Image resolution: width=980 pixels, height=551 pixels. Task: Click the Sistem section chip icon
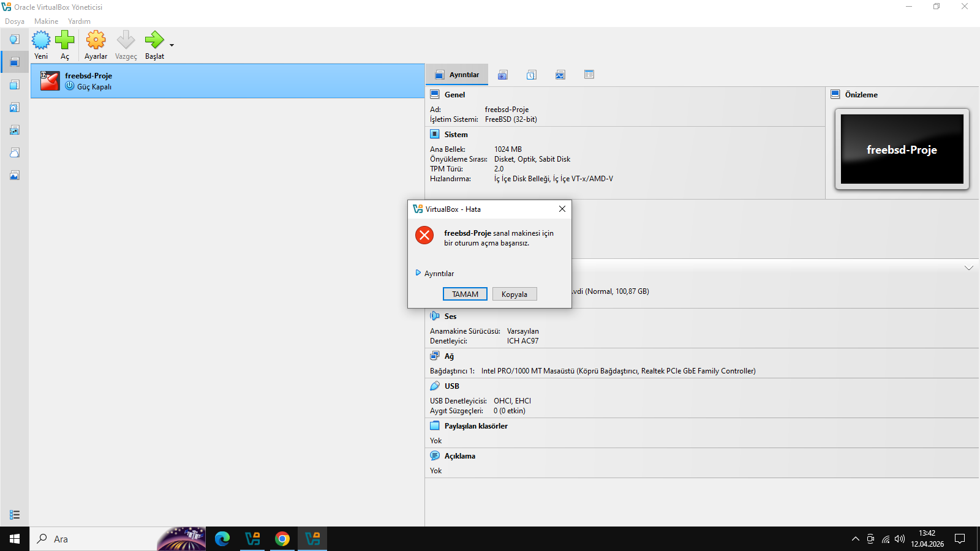435,134
